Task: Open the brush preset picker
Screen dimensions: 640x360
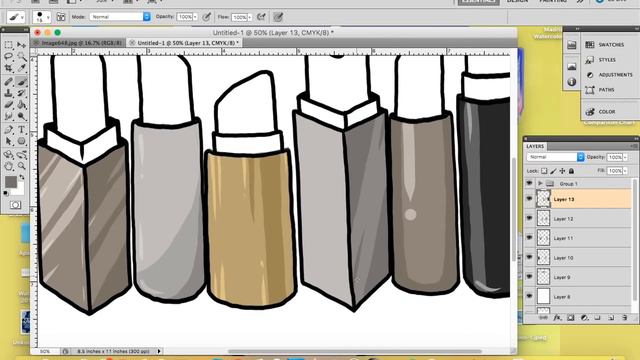Action: pos(42,17)
